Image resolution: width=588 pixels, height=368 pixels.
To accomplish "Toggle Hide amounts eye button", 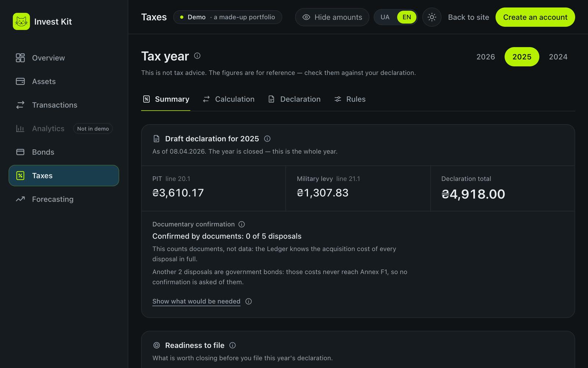I will click(x=332, y=17).
